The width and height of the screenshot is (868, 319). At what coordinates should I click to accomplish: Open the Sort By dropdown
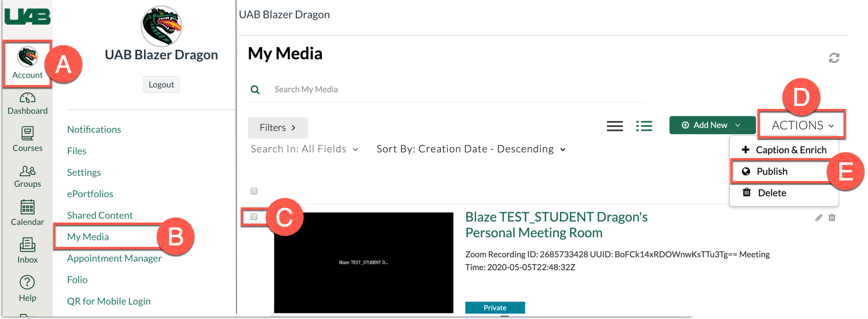click(x=471, y=149)
